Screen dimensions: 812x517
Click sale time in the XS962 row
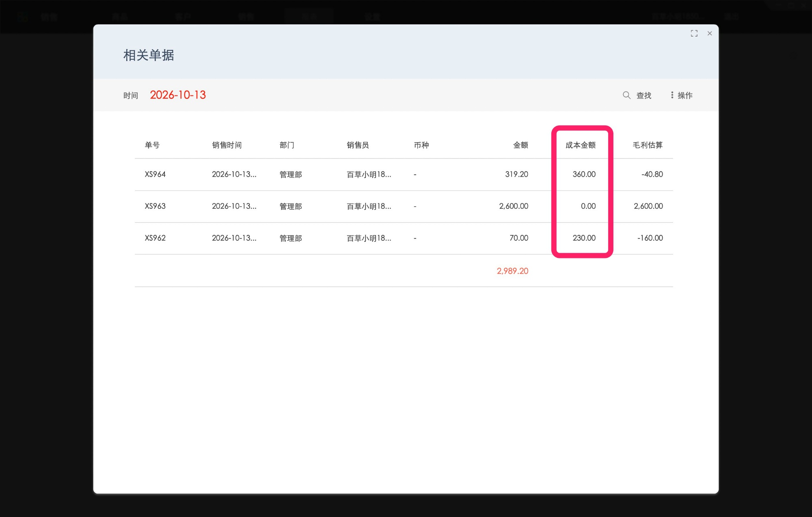(x=234, y=238)
